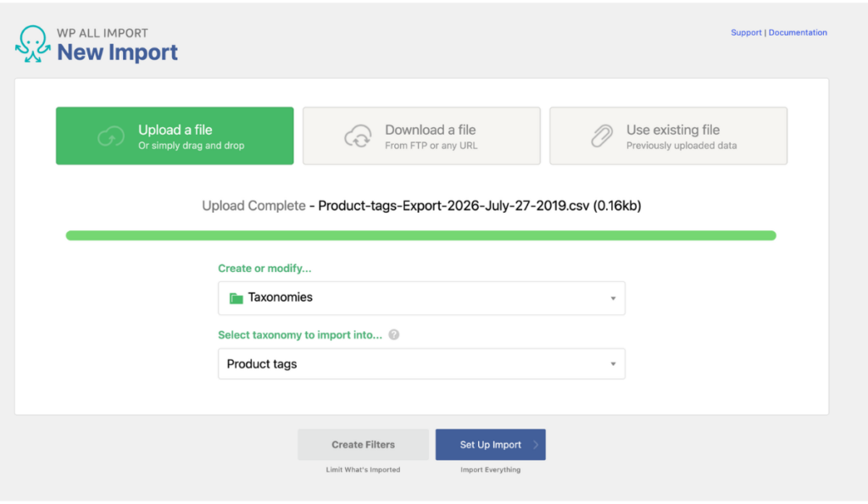Open the Taxonomies create or modify dropdown
Screen dimensions: 868x504
tap(422, 298)
